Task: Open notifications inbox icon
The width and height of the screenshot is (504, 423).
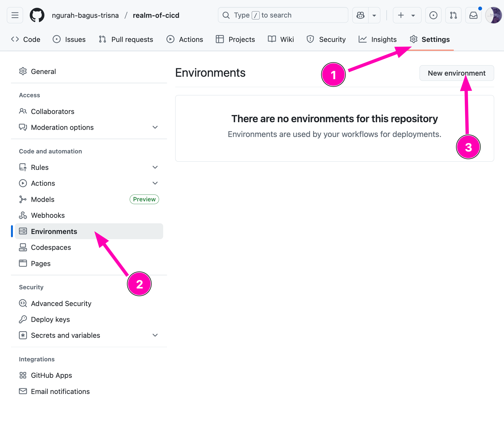Action: (x=473, y=15)
